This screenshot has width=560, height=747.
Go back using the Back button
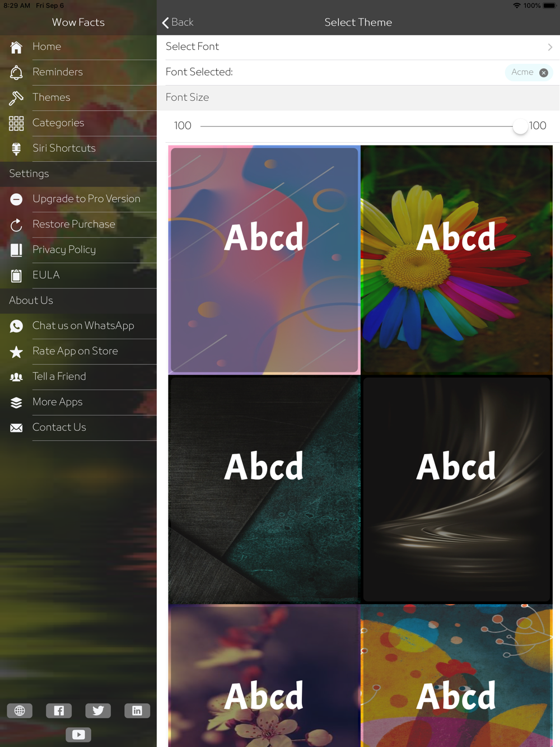178,22
